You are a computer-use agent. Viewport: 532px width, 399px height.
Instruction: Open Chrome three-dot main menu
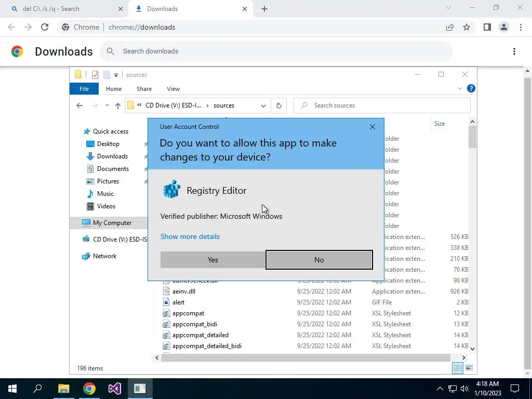click(x=521, y=27)
